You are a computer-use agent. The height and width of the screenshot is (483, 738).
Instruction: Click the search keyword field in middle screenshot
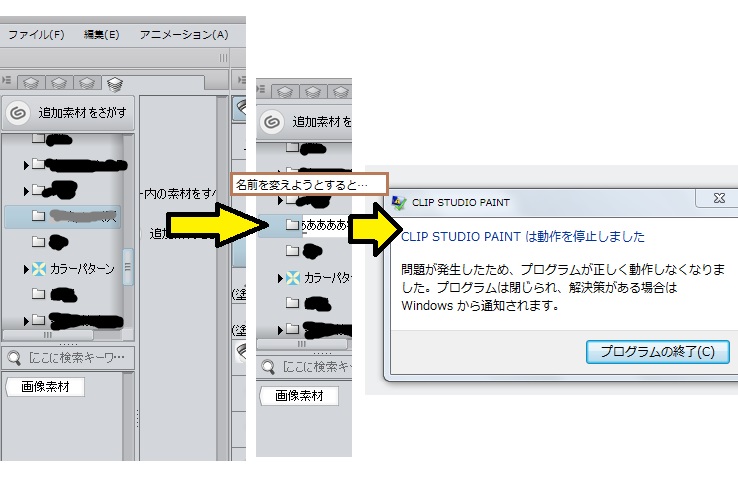pos(317,367)
